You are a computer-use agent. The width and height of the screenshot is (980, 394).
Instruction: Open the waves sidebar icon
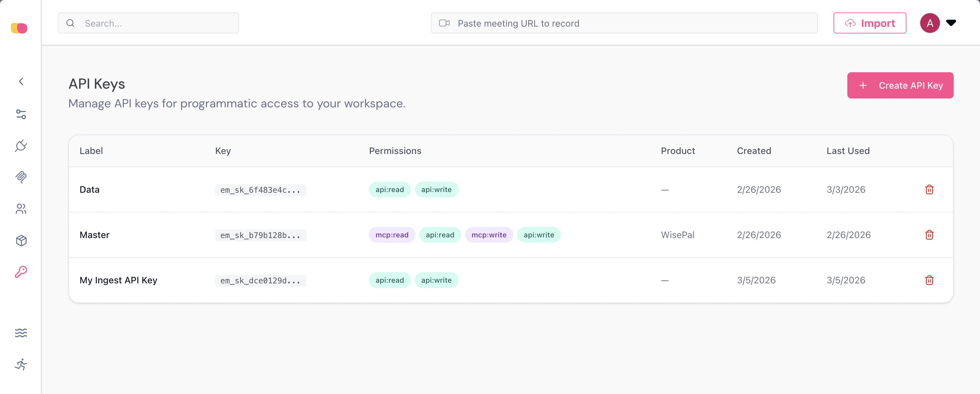click(21, 333)
